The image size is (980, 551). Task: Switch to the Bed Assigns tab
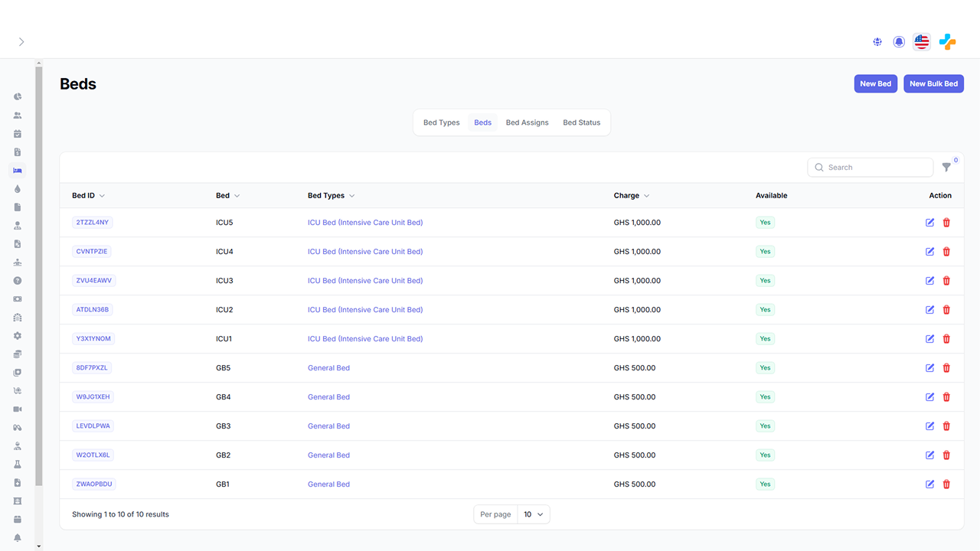[527, 122]
